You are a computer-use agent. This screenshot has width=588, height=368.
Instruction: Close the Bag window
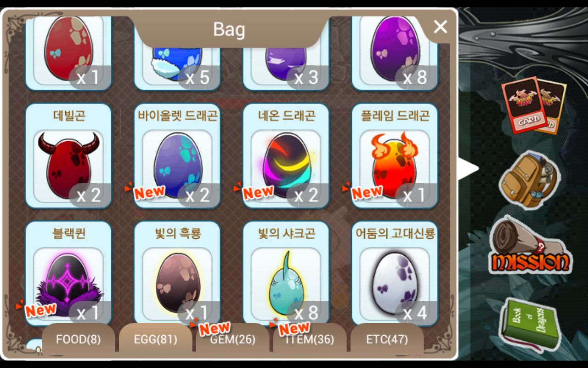tap(440, 27)
